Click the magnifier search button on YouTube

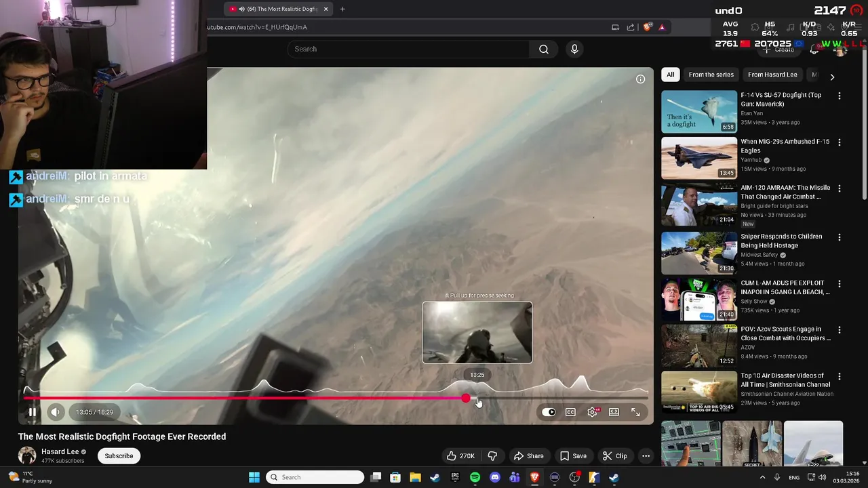coord(544,49)
